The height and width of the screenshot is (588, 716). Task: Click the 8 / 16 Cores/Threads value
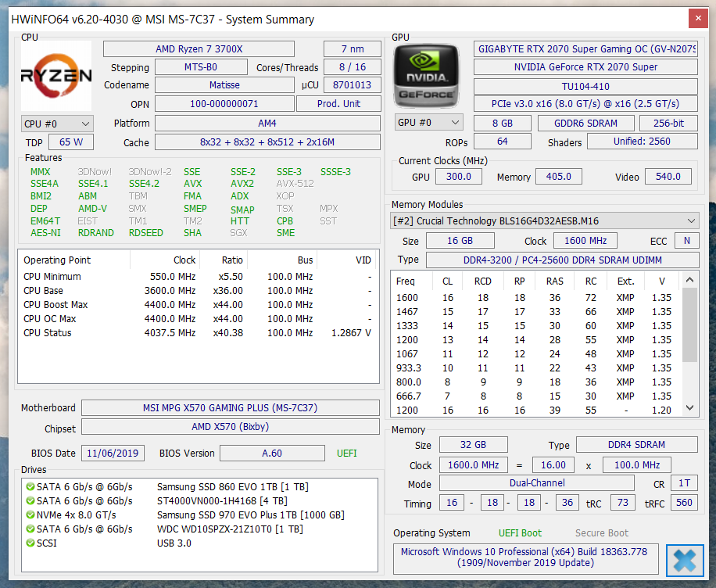point(352,67)
